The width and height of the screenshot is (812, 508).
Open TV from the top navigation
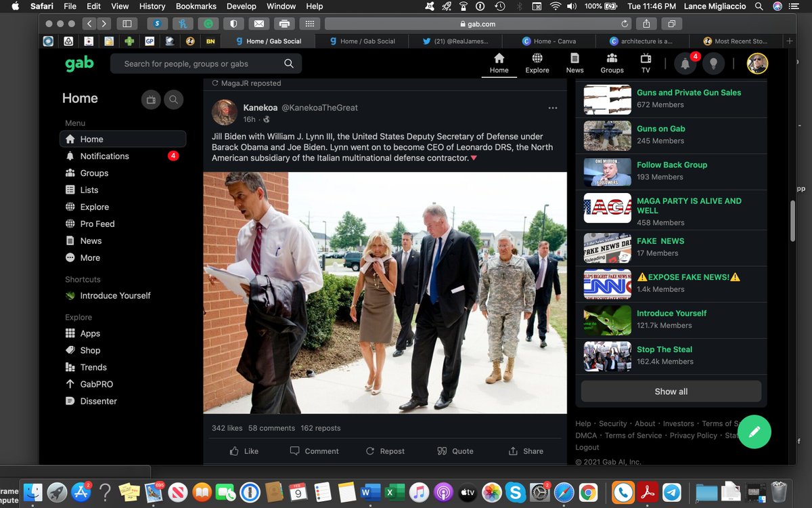pyautogui.click(x=646, y=63)
